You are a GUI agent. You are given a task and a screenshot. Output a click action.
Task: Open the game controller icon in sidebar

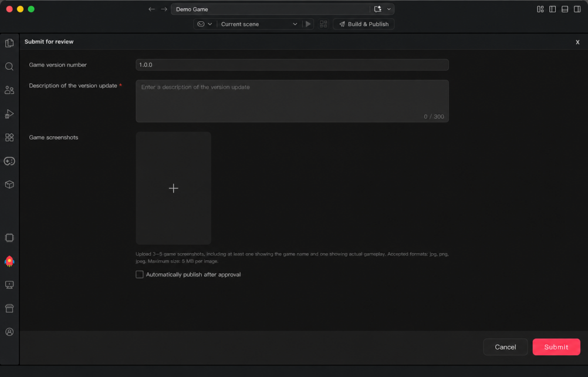[x=9, y=161]
